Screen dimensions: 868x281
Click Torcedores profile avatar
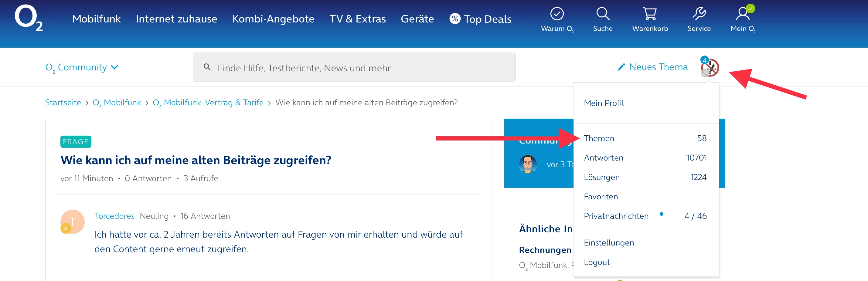[72, 222]
